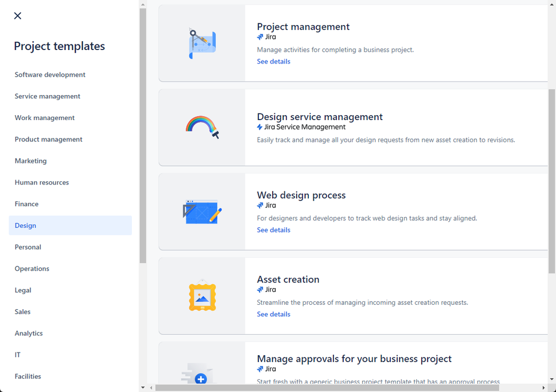Image resolution: width=556 pixels, height=392 pixels.
Task: Open the Operations category
Action: [70, 269]
